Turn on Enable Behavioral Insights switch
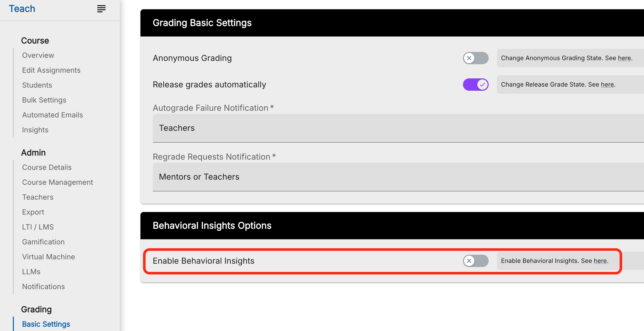This screenshot has height=331, width=644. click(476, 261)
